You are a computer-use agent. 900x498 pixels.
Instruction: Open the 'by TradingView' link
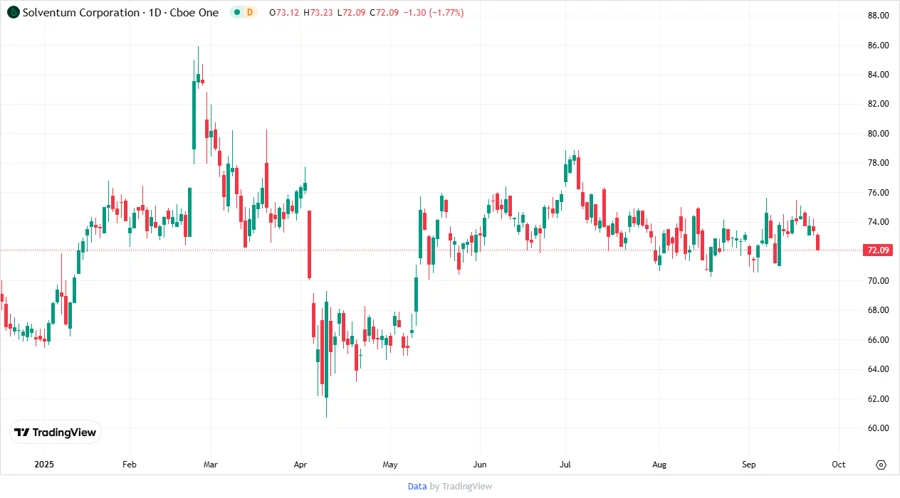(x=461, y=486)
